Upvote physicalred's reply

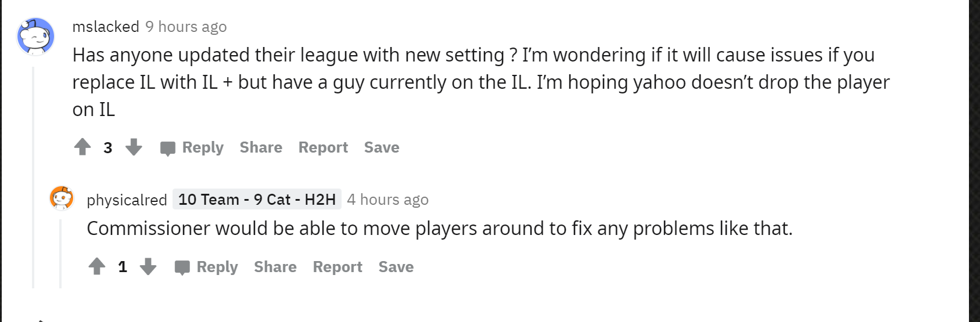[x=97, y=267]
